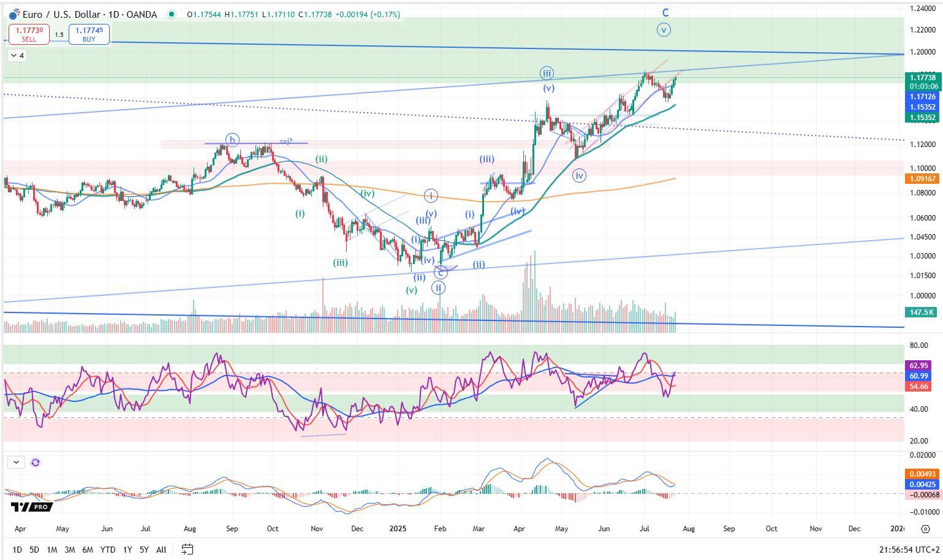
Task: Click the bar countdown 01:03:06
Action: (x=922, y=86)
